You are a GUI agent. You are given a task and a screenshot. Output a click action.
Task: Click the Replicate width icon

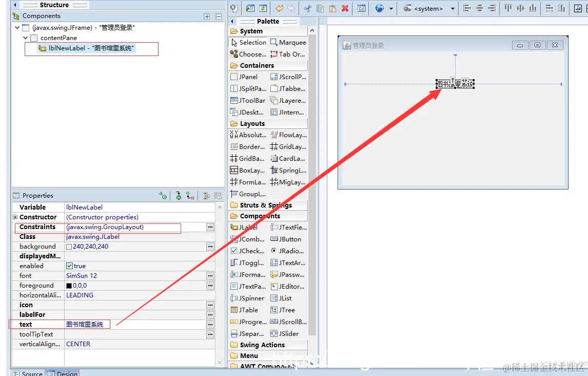click(550, 8)
